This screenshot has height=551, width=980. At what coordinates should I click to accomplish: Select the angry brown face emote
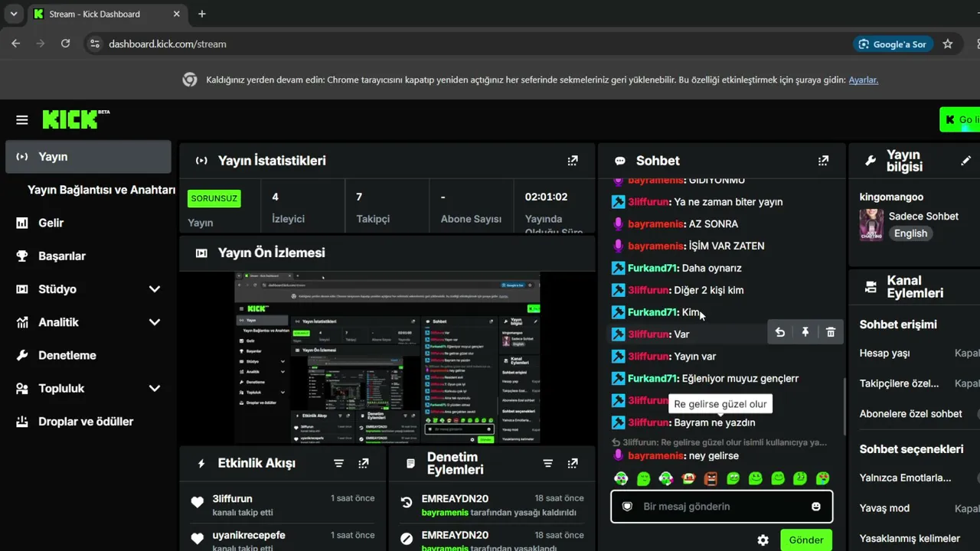click(x=710, y=479)
